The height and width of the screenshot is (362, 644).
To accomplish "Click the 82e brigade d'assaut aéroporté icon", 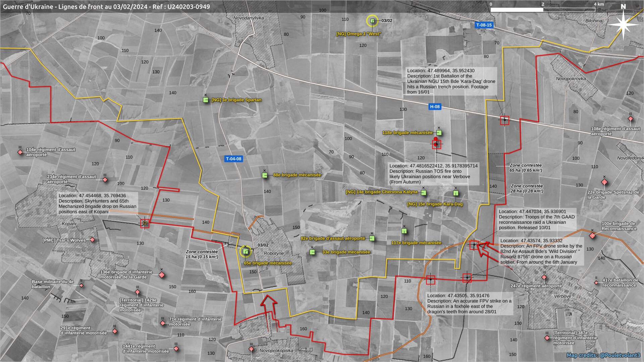I will pos(372,238).
